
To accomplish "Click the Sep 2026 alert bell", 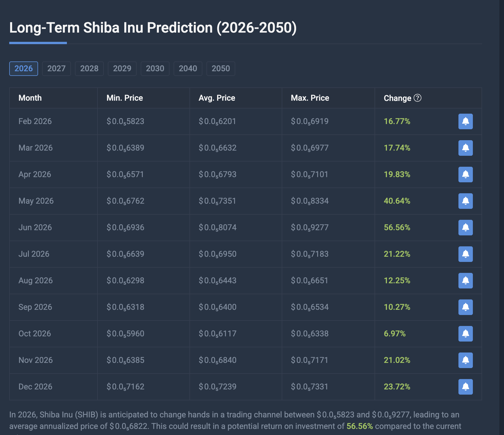I will [465, 307].
